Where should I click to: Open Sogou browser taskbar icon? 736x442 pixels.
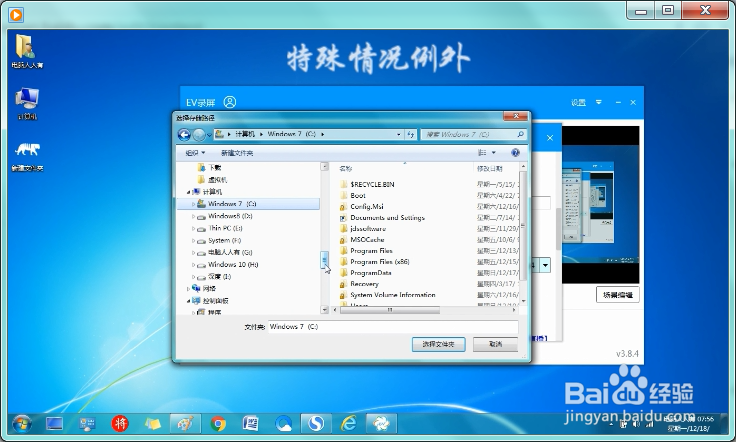point(316,424)
